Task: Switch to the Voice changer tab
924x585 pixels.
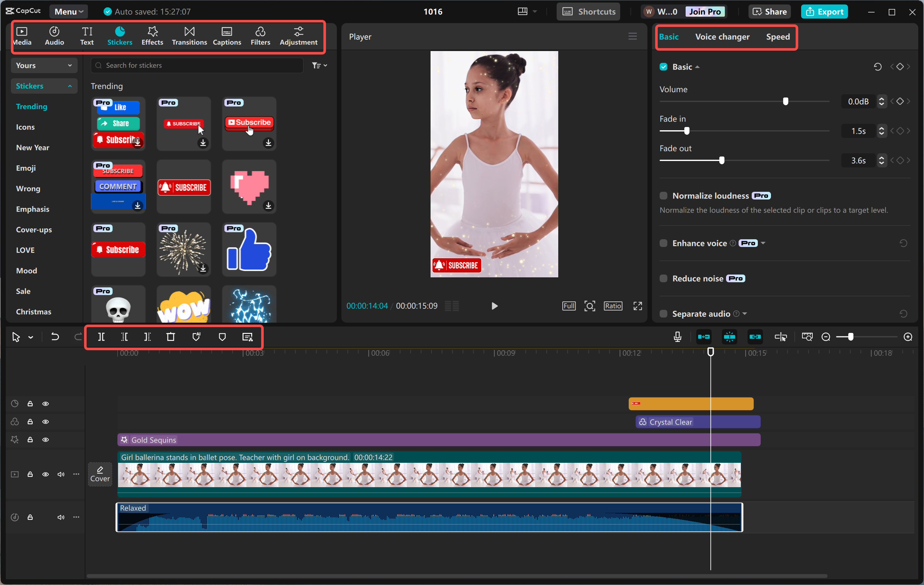Action: (x=722, y=37)
